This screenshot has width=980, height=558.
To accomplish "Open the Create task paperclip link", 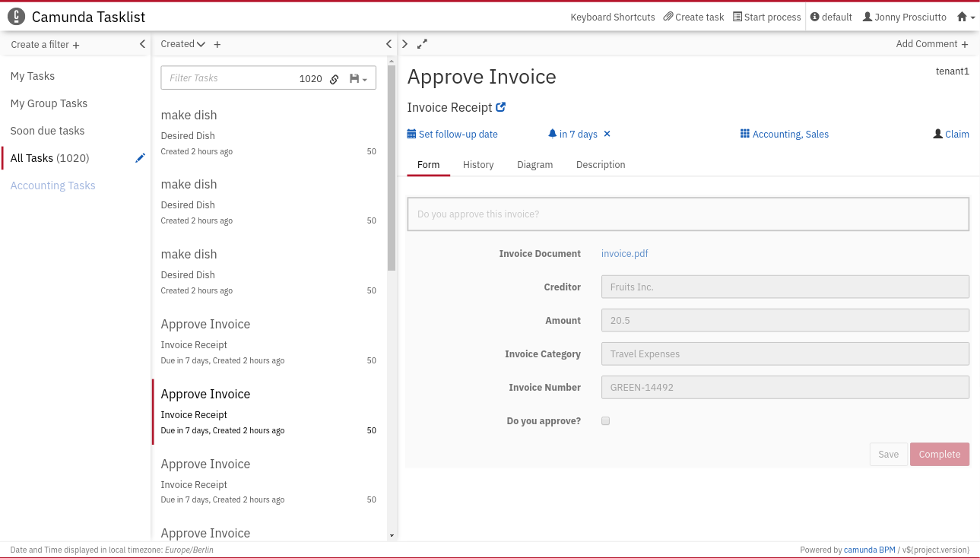I will point(693,17).
